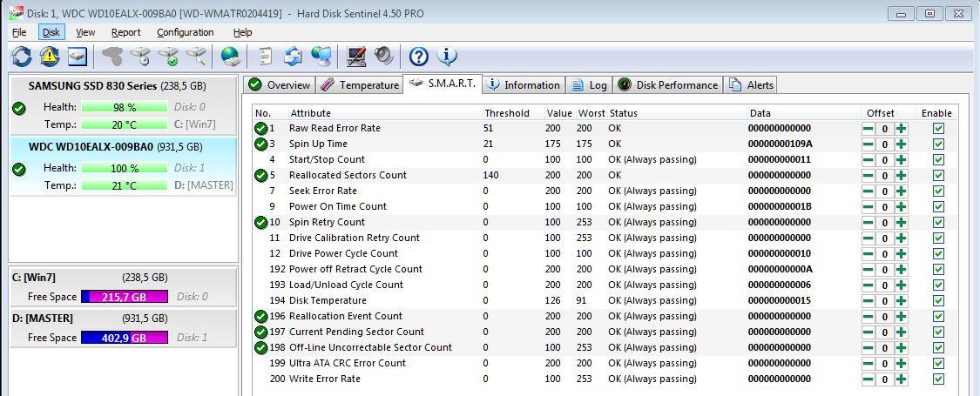The height and width of the screenshot is (396, 980).
Task: Toggle Enable checkbox for Disk Temperature row
Action: point(938,300)
